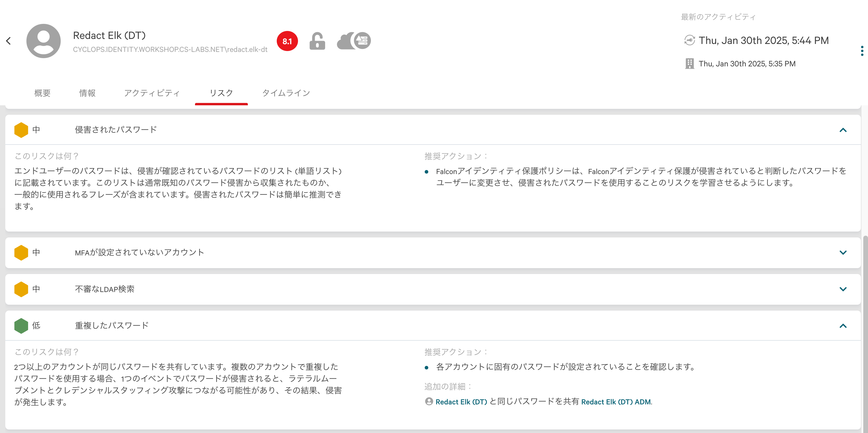Click the Redact Elk (DT) name heading
868x433 pixels.
[109, 35]
